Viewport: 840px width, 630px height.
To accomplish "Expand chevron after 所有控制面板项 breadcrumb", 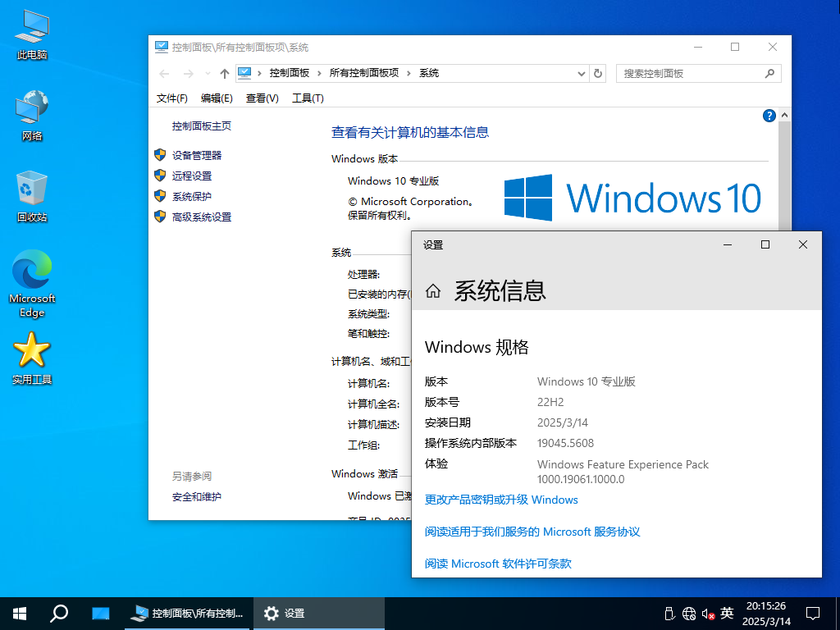I will click(x=409, y=73).
